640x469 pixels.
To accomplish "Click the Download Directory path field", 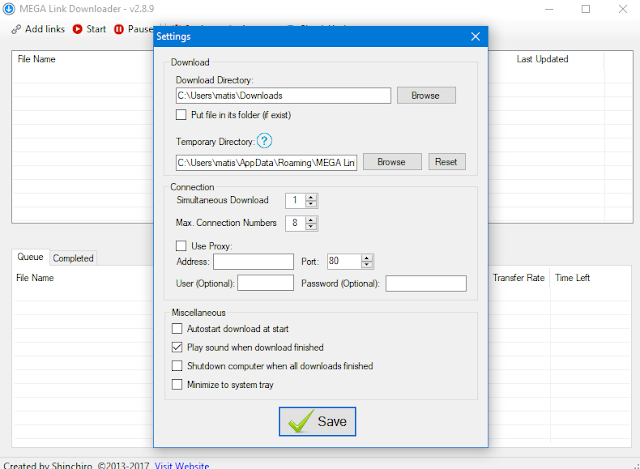I will (x=283, y=96).
